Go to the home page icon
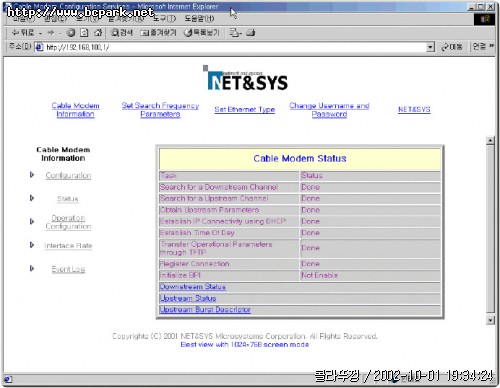The width and height of the screenshot is (500, 388). pyautogui.click(x=98, y=33)
